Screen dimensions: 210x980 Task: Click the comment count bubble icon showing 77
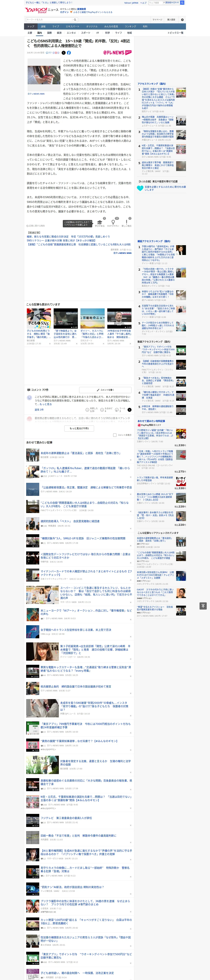[47, 53]
